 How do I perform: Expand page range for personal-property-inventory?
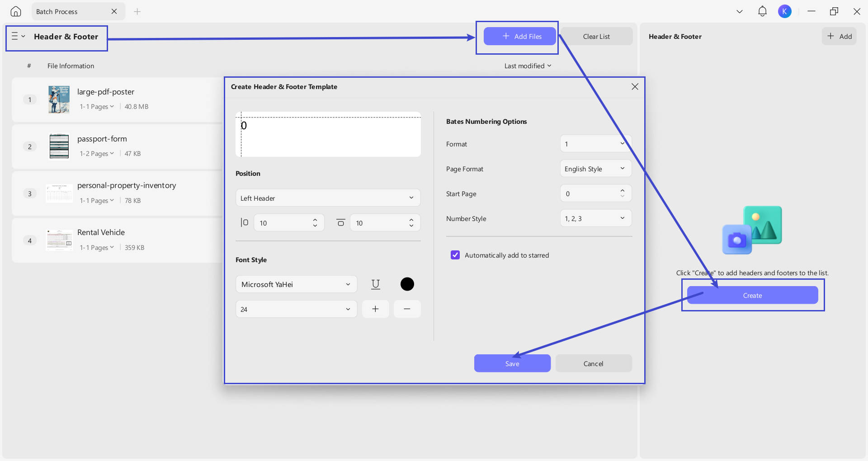(x=97, y=201)
